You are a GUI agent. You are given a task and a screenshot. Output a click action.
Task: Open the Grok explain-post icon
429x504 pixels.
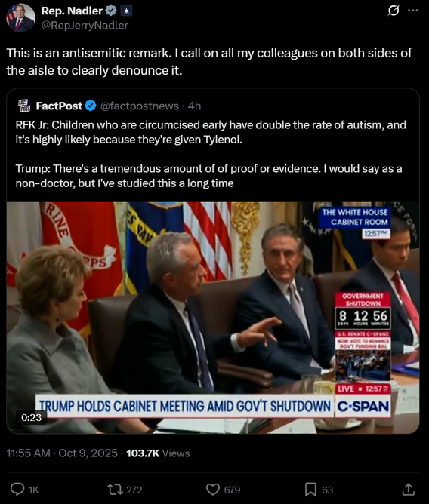tap(394, 11)
